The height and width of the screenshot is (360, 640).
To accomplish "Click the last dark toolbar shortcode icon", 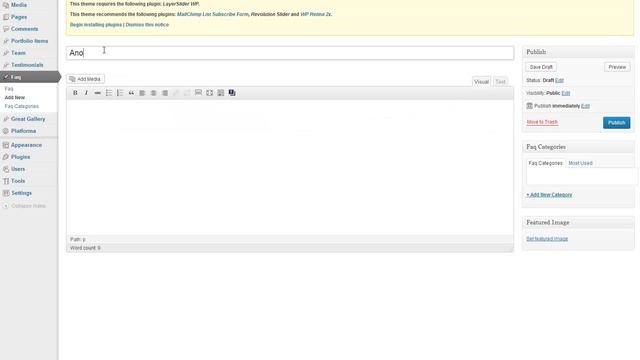I will coord(232,93).
